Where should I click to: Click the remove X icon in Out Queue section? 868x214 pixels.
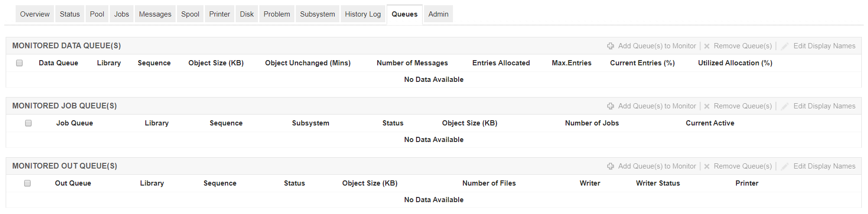click(x=707, y=166)
